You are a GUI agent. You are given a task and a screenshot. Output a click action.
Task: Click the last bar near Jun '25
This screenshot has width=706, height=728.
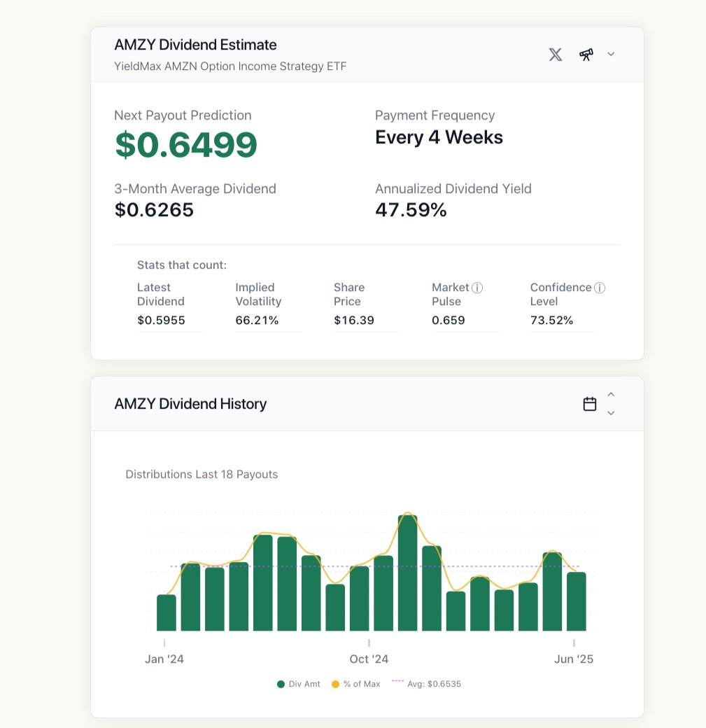(x=576, y=602)
